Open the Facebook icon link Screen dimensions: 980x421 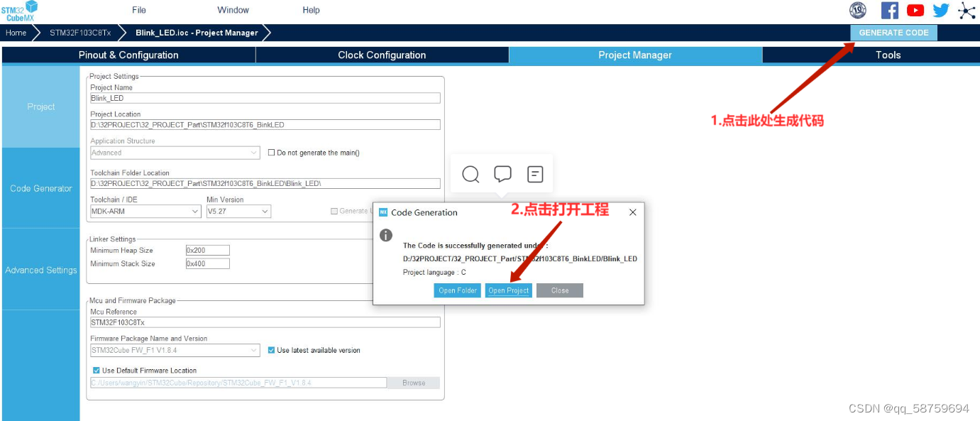pyautogui.click(x=890, y=10)
